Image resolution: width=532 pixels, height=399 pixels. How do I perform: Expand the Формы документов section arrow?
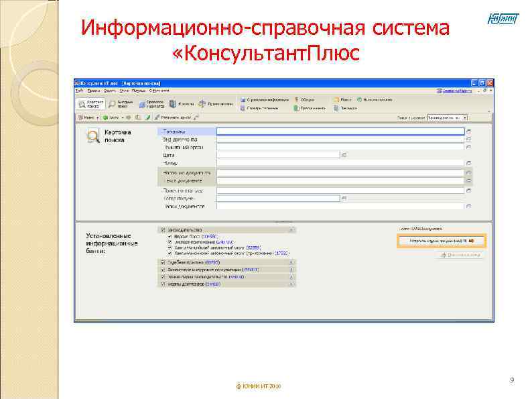[x=291, y=284]
